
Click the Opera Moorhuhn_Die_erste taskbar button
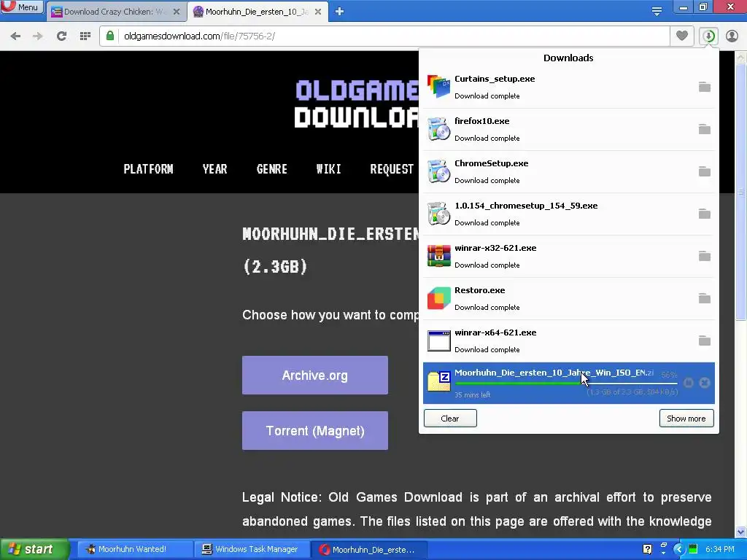coord(369,550)
